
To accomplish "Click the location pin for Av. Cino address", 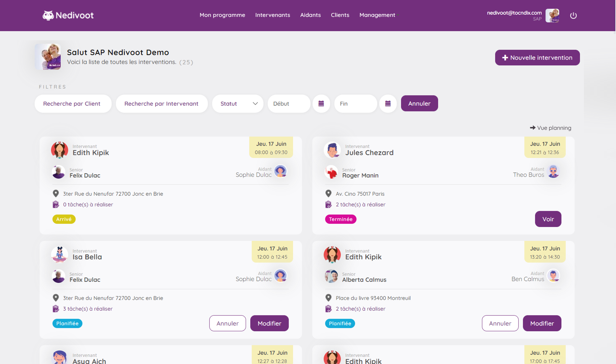I will [328, 194].
